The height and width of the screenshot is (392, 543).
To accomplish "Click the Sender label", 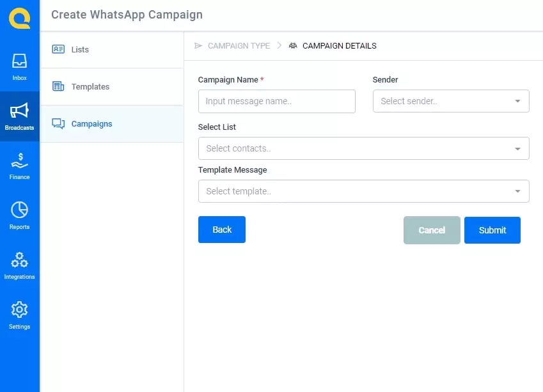I will click(x=385, y=80).
